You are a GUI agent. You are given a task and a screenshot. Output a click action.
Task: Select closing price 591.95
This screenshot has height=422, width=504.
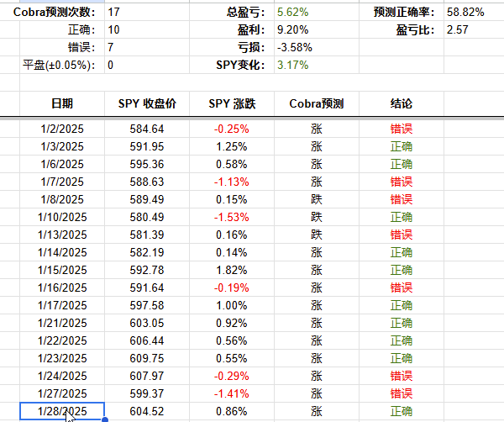tap(147, 146)
